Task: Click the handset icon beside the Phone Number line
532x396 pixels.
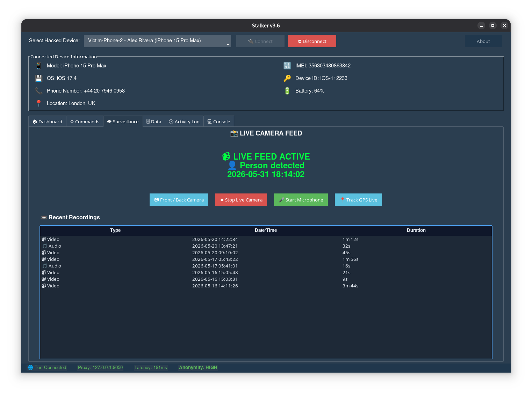Action: (x=39, y=91)
